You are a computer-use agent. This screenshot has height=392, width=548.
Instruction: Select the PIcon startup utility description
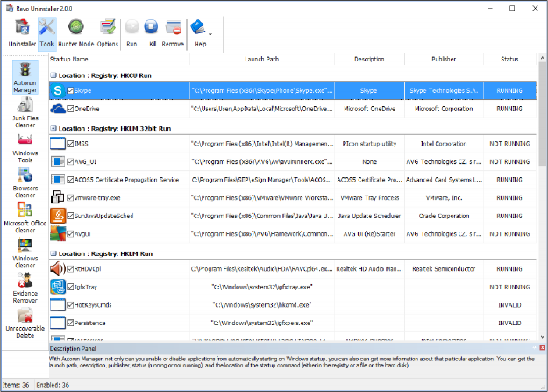[x=369, y=144]
